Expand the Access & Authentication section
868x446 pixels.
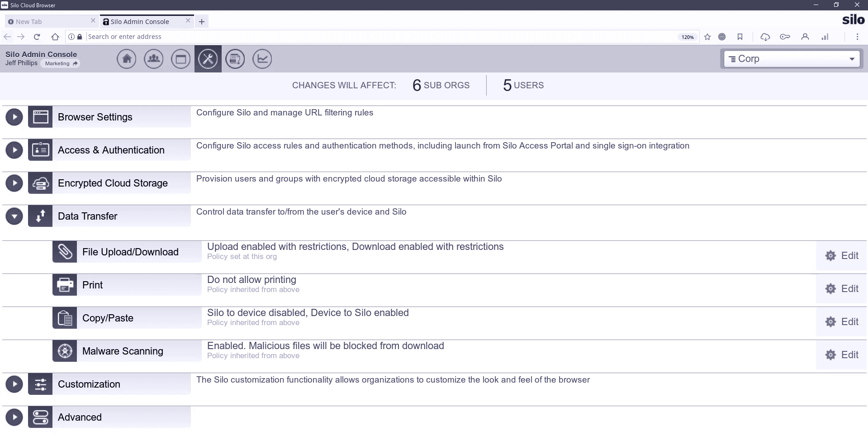[x=14, y=150]
